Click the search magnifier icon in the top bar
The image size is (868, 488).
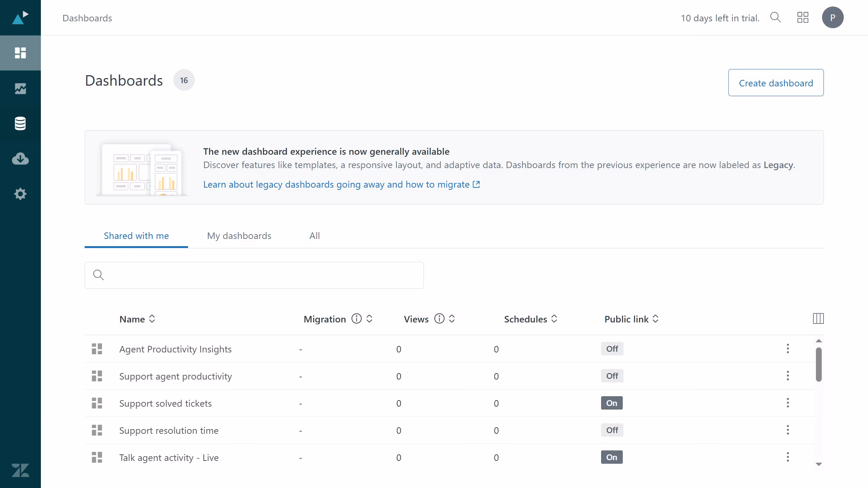point(775,17)
